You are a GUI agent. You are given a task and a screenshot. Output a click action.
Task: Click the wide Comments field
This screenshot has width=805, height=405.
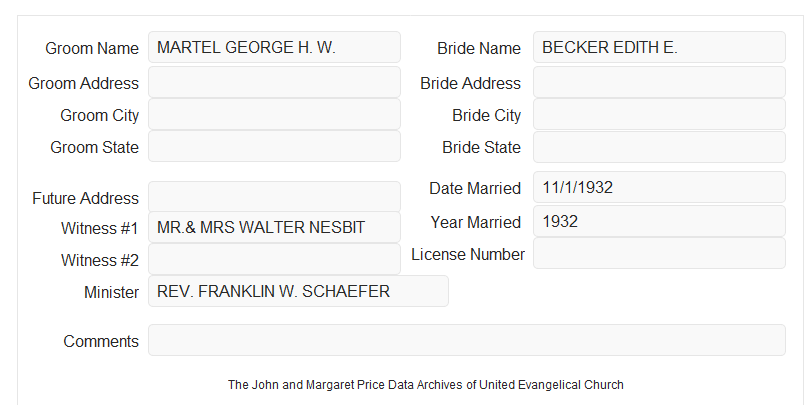(x=467, y=340)
